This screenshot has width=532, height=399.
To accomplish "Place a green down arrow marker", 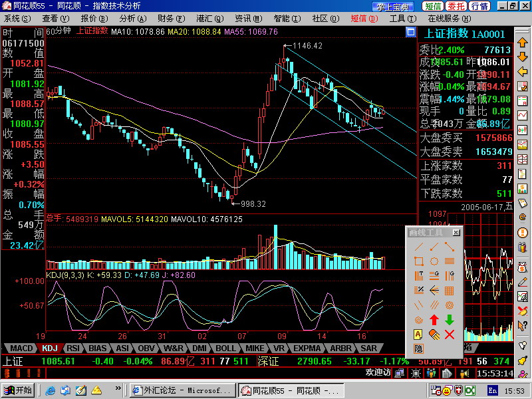I will tap(450, 320).
